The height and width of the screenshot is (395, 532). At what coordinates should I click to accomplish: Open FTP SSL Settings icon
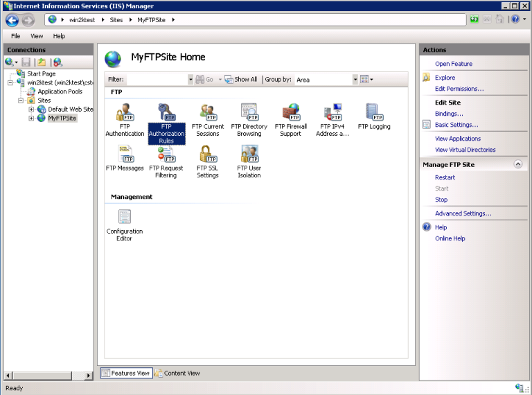pos(208,161)
